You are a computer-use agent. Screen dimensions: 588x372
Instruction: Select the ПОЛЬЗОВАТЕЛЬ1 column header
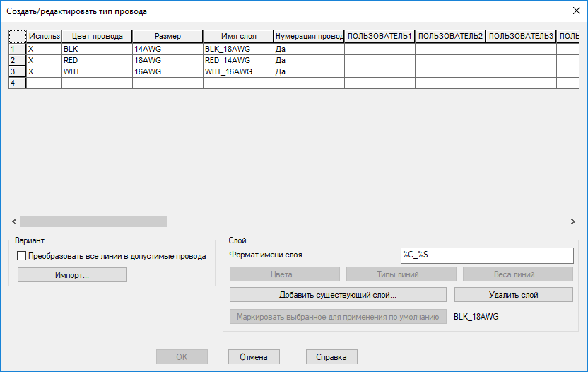(x=380, y=36)
